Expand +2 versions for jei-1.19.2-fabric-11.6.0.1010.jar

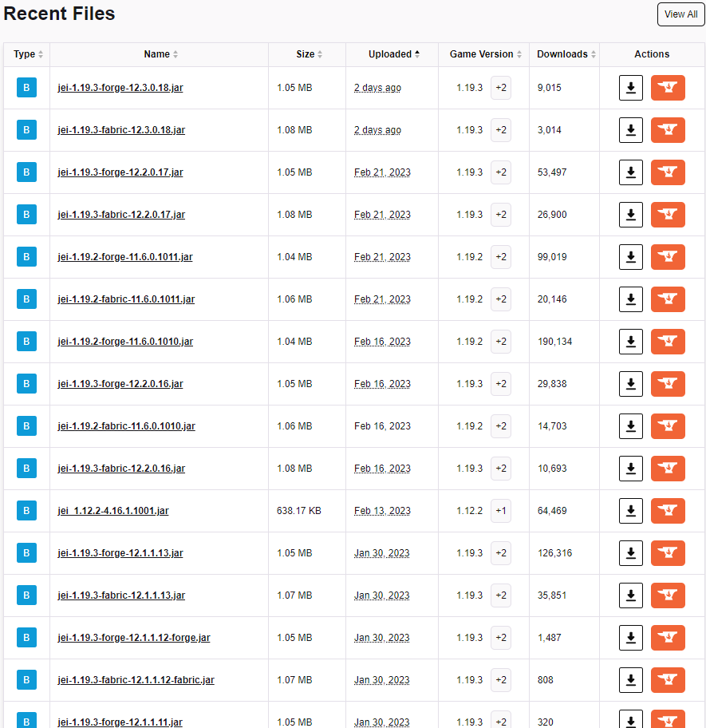(500, 426)
